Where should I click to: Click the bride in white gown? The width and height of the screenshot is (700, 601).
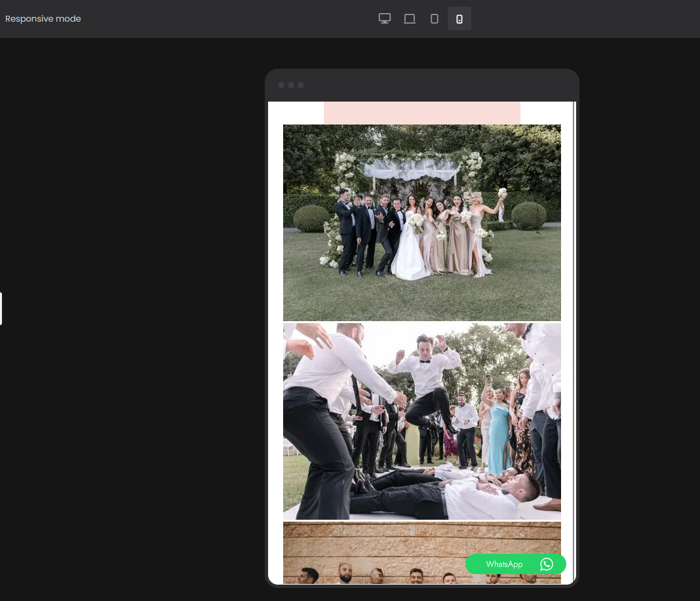pyautogui.click(x=412, y=249)
